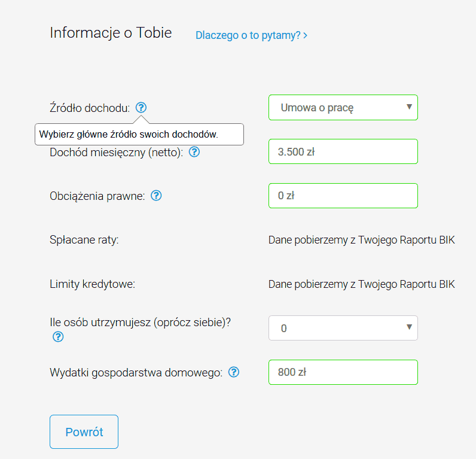This screenshot has width=476, height=459.
Task: Focus the Obciążenia prawne field with 0 zł
Action: [x=343, y=196]
